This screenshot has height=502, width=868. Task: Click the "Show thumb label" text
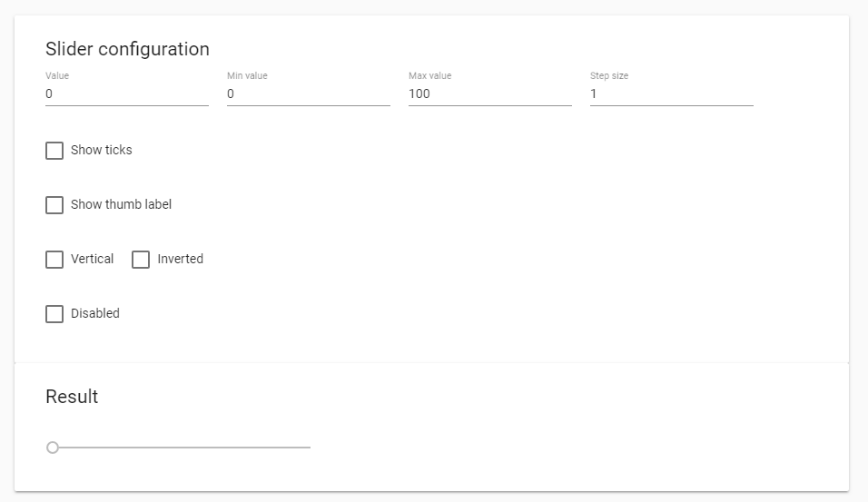tap(121, 204)
